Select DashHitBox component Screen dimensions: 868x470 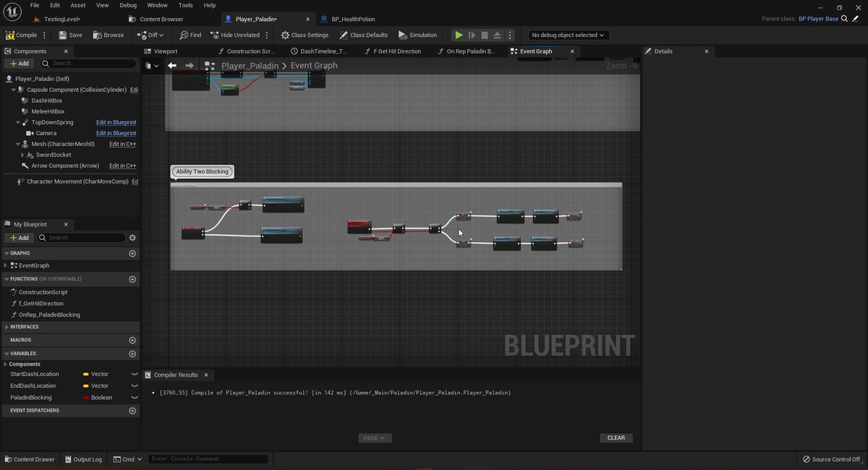[47, 101]
